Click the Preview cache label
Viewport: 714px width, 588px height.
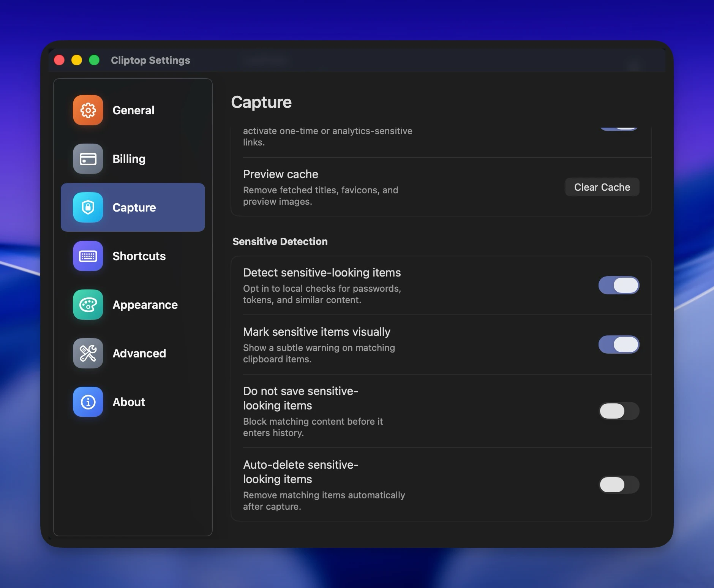point(281,174)
